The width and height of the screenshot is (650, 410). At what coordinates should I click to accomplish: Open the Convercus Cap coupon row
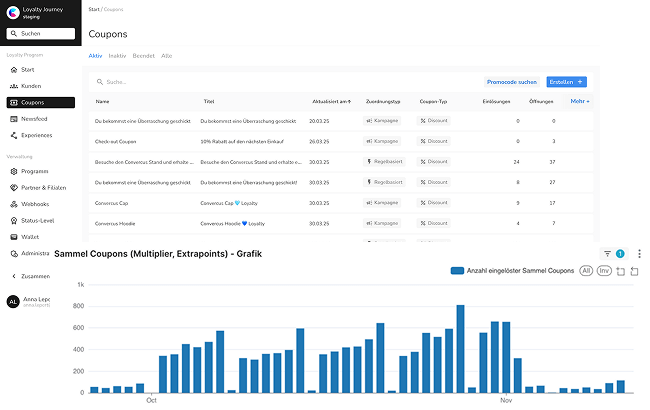(341, 203)
